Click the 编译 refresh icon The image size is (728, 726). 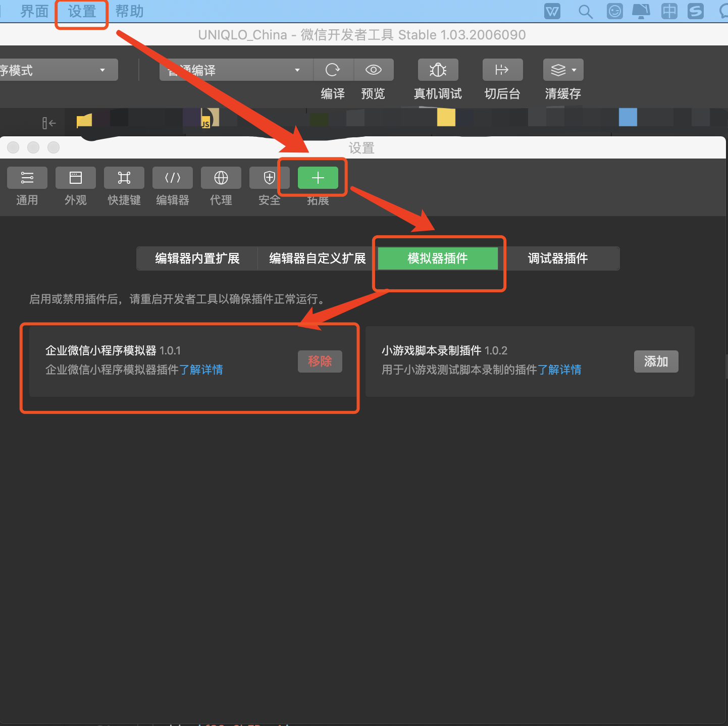click(x=333, y=70)
